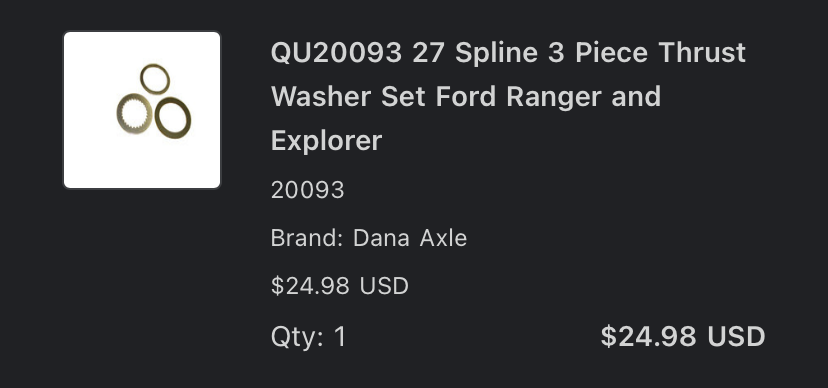Click "USD" in the bold line total
828x388 pixels.
[736, 336]
